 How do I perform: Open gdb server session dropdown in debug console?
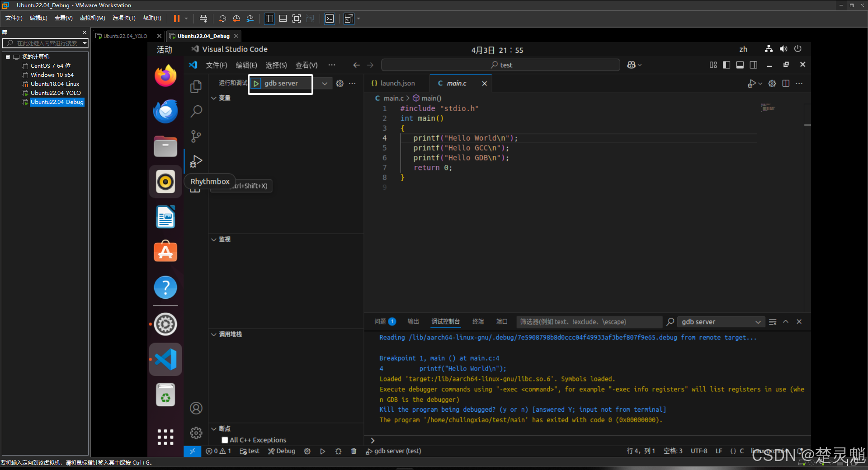721,322
